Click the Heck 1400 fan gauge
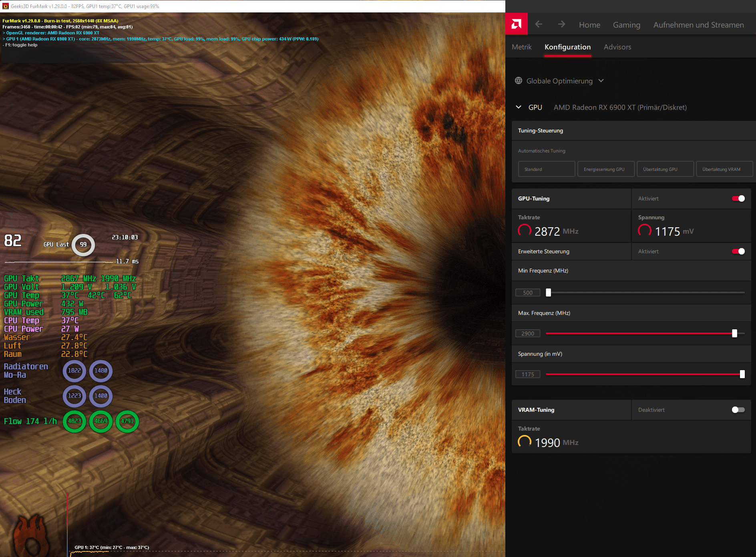 101,396
